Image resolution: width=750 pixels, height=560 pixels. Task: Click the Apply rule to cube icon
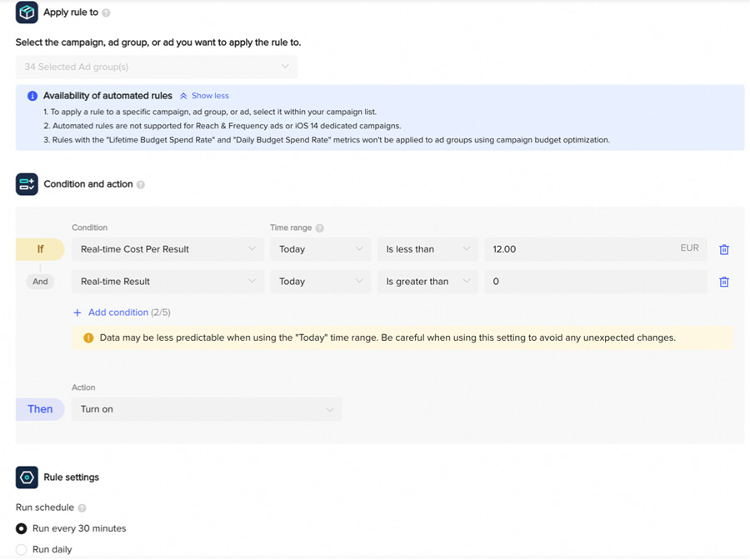[27, 12]
